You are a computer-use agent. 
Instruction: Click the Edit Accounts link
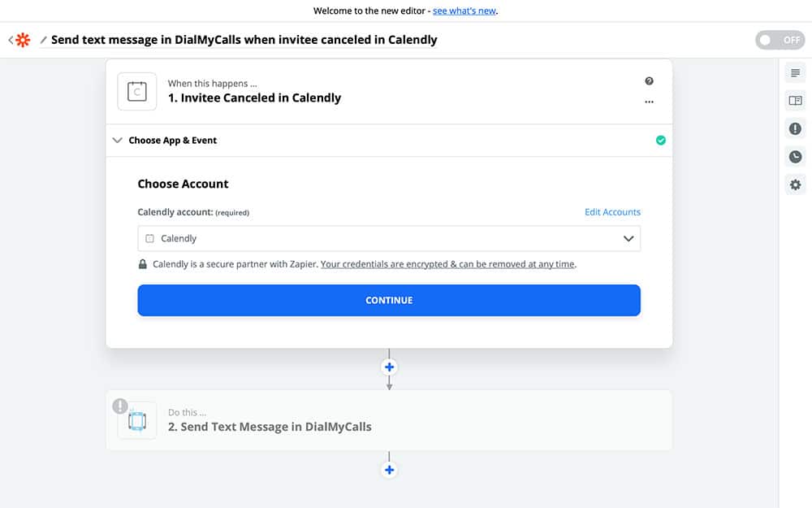coord(612,212)
